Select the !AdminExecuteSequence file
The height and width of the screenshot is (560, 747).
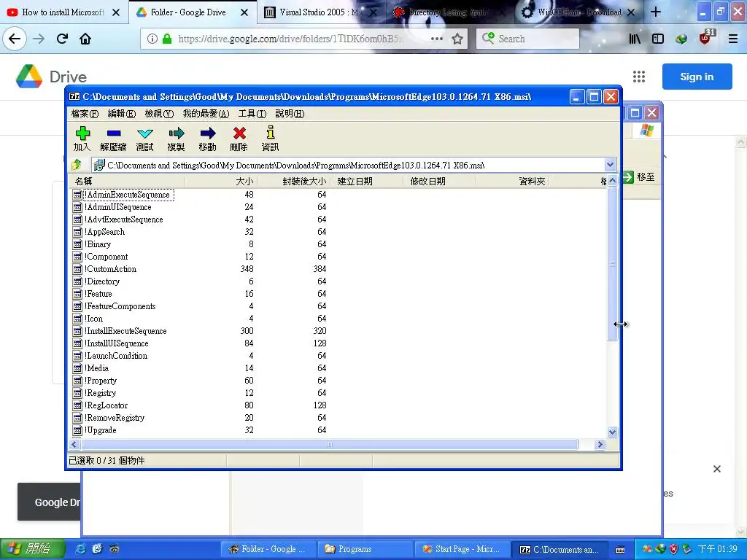point(128,195)
